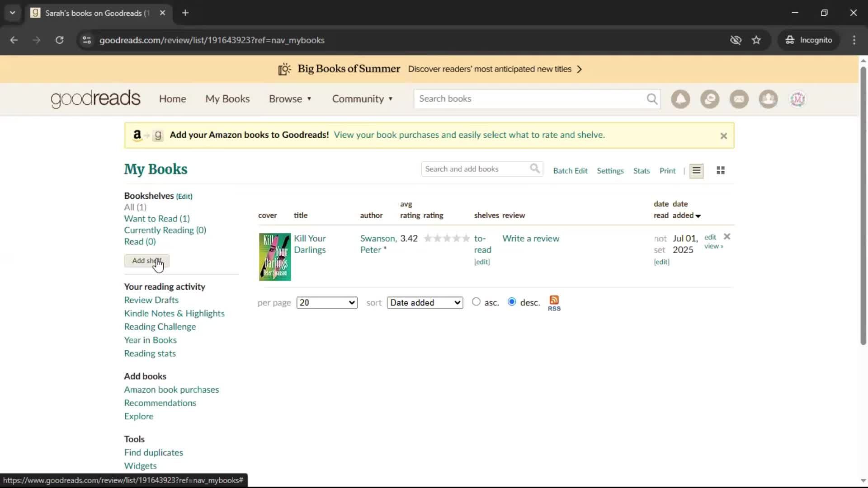Click Add shelf button

coord(146,261)
